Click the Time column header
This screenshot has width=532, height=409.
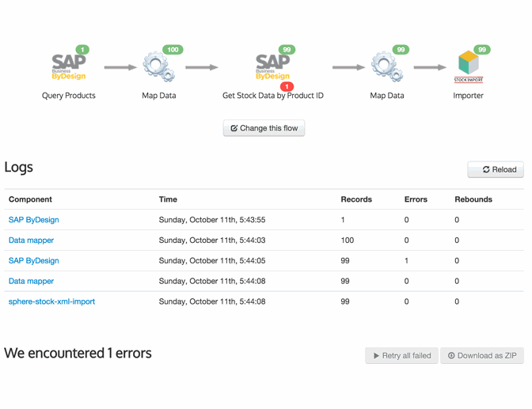tap(168, 199)
